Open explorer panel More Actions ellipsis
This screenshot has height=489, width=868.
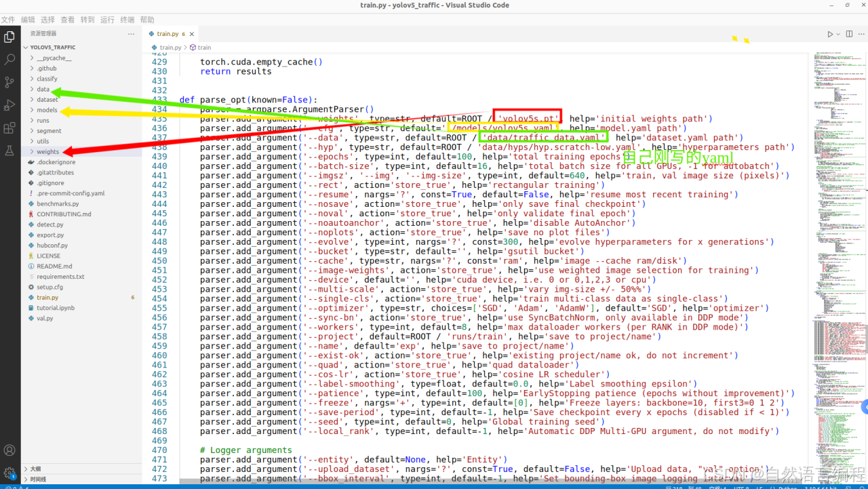(x=131, y=34)
